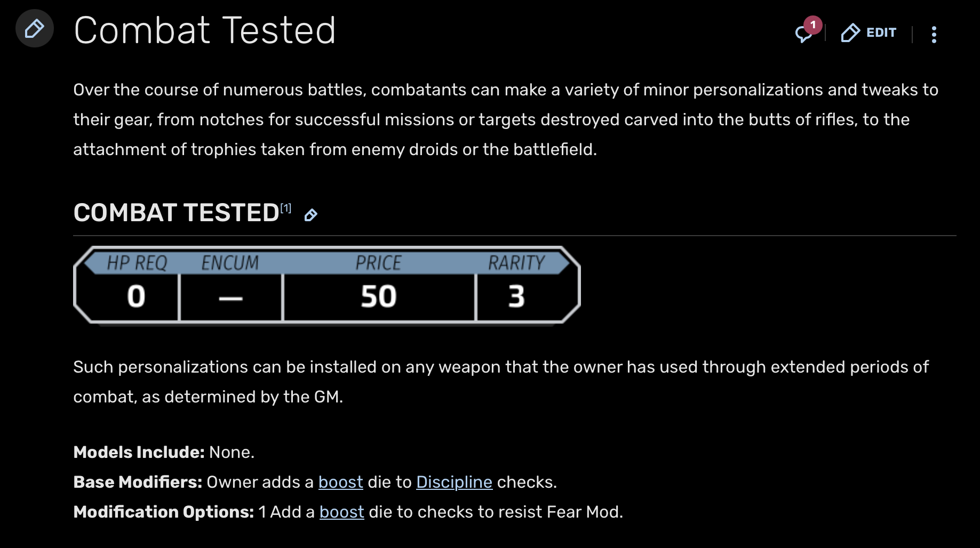Click the ENCUM dash value

point(230,297)
